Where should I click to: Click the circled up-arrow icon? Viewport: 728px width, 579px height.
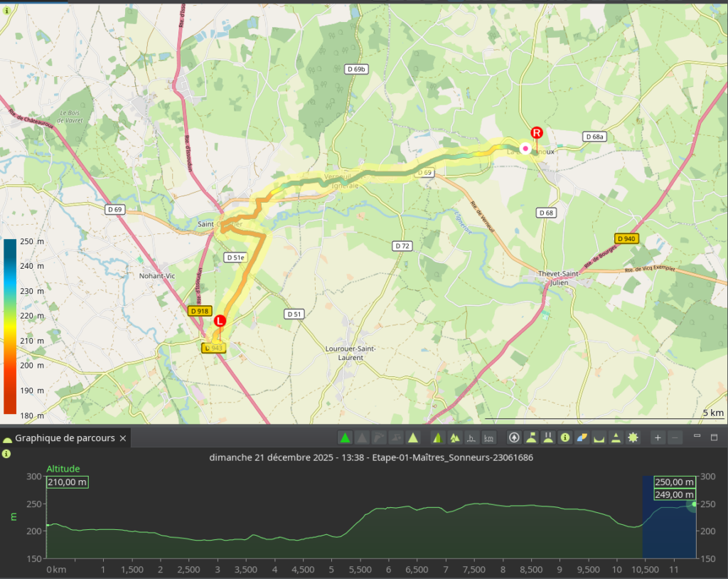click(514, 437)
